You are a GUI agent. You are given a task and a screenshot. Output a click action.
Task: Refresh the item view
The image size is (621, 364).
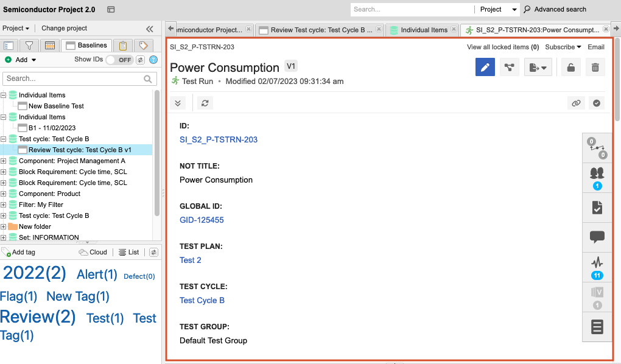[x=205, y=103]
